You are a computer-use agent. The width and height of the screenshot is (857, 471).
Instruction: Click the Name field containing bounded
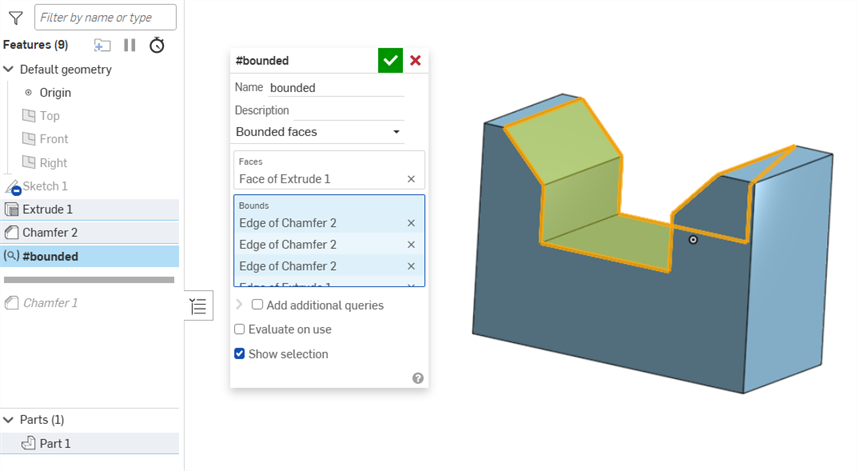click(336, 88)
